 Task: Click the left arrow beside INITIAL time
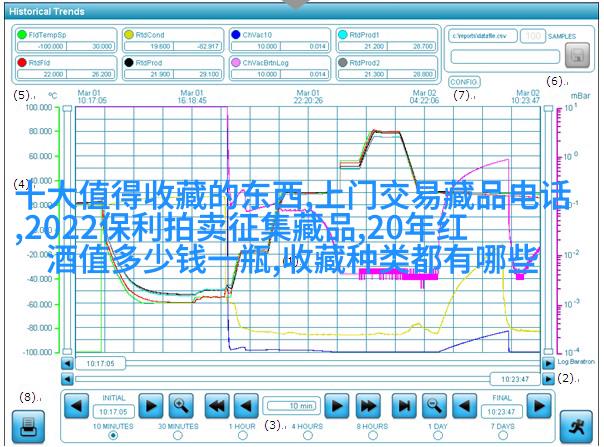(76, 405)
